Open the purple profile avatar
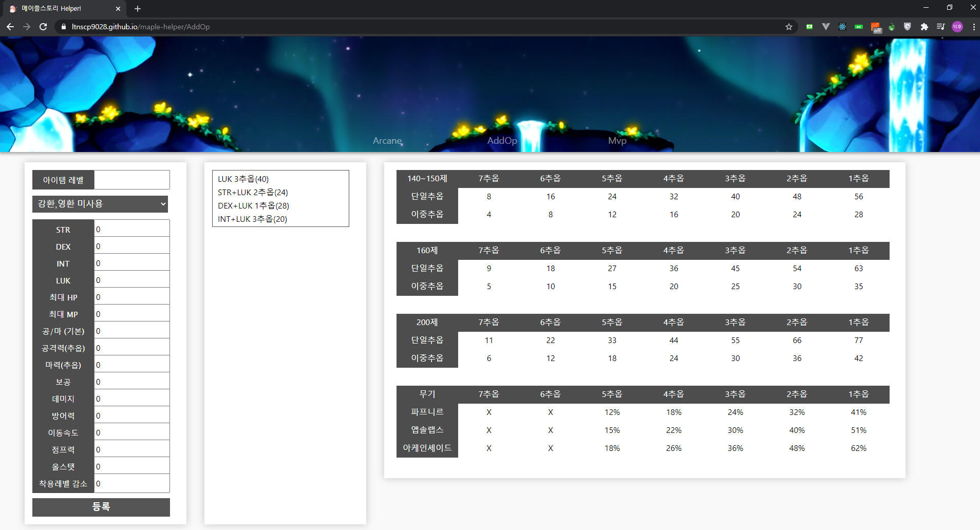The height and width of the screenshot is (530, 980). coord(957,27)
